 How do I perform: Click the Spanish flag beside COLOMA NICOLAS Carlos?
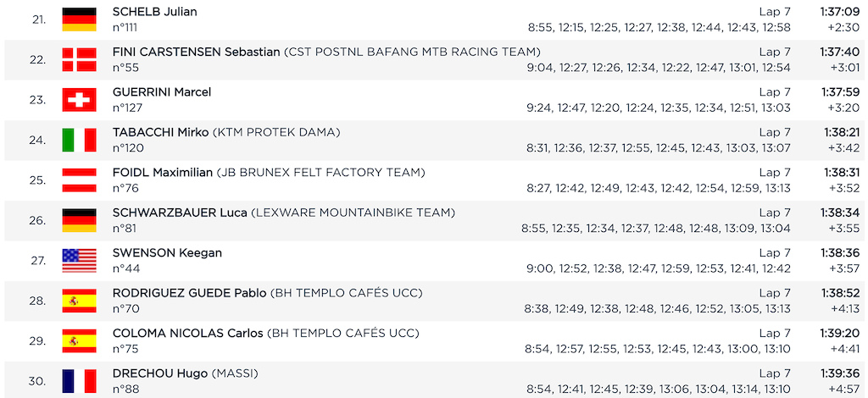tap(79, 340)
